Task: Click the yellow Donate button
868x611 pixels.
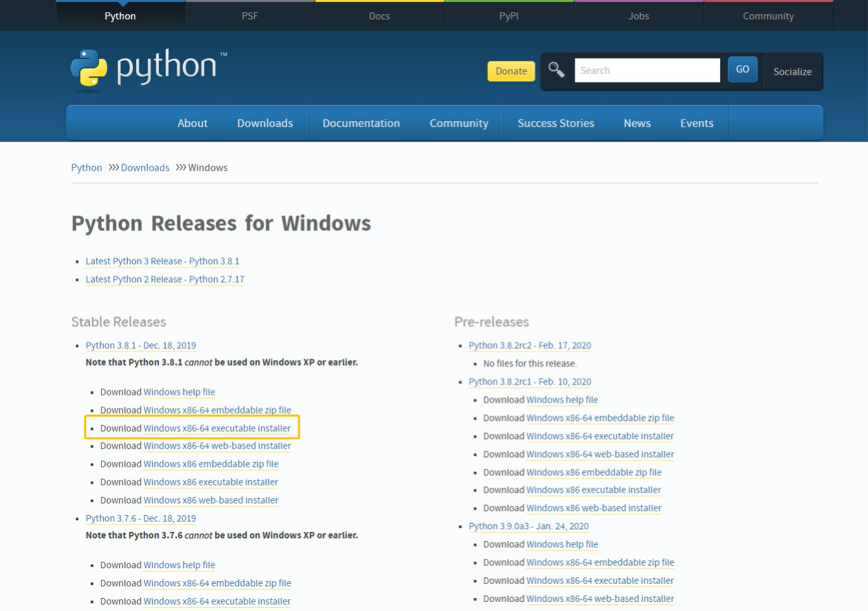Action: point(511,71)
